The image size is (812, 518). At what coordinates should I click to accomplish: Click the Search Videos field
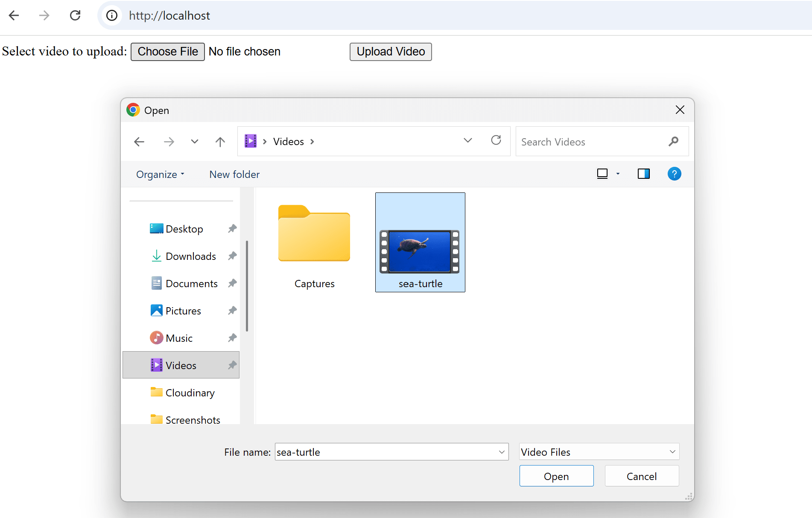589,142
